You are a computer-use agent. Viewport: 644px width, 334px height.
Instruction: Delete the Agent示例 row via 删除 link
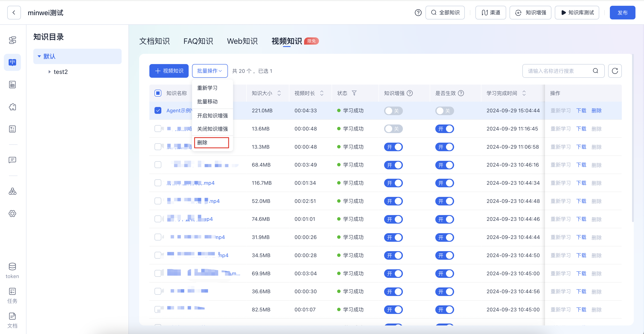pyautogui.click(x=596, y=111)
